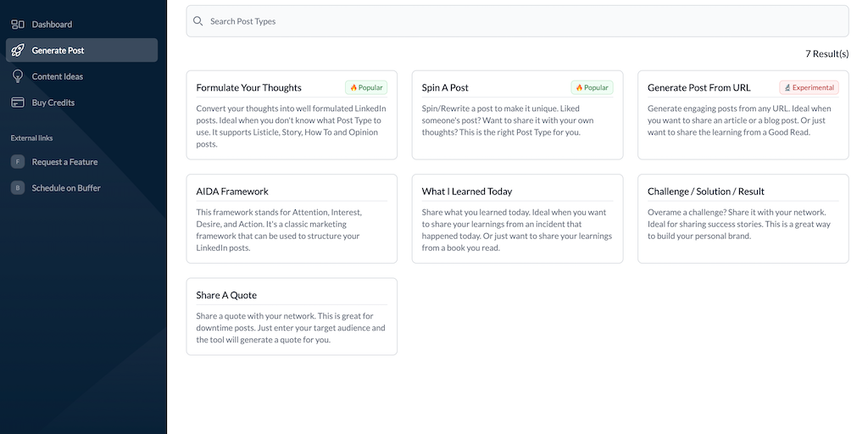
Task: Open the Request a Feature link
Action: point(64,162)
